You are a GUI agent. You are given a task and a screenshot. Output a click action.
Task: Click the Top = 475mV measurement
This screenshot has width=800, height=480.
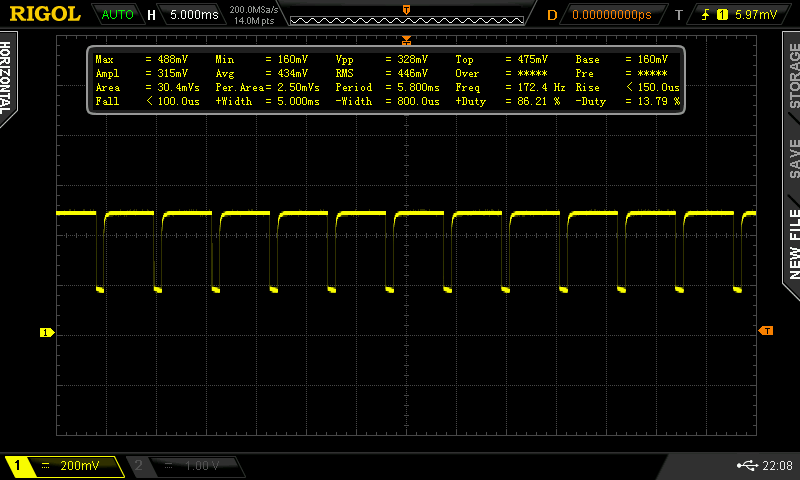click(502, 59)
